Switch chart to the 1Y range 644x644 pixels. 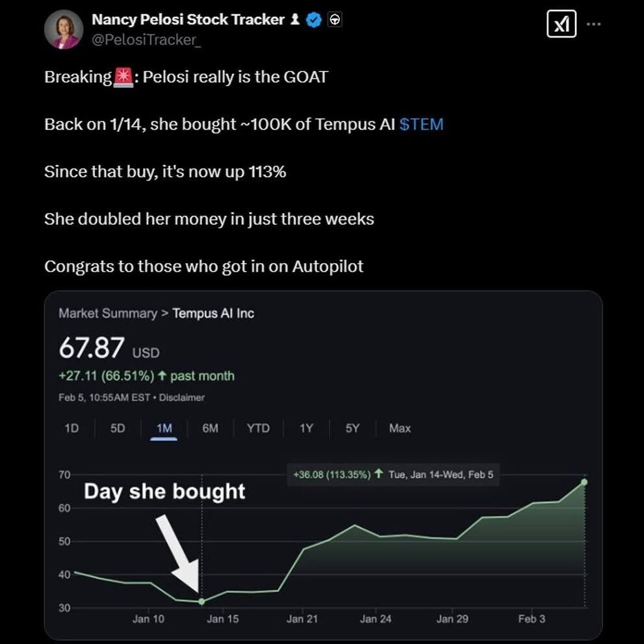click(x=306, y=428)
